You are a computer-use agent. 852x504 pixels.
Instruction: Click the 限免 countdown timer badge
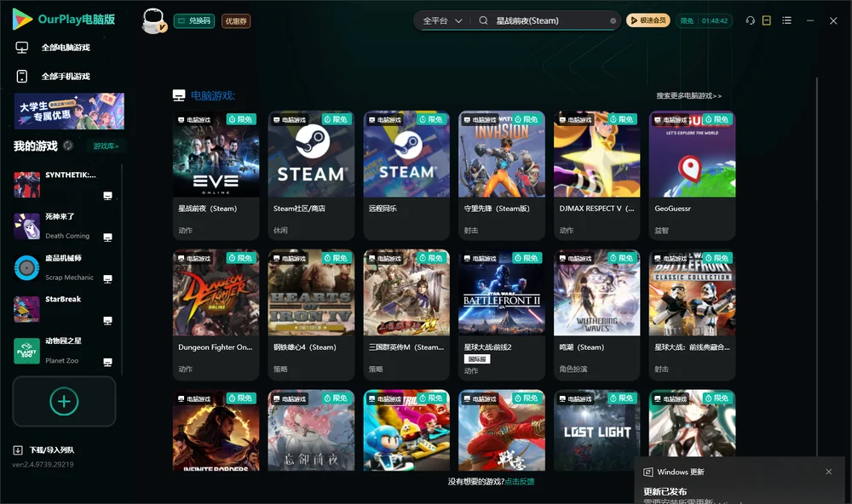[x=704, y=20]
